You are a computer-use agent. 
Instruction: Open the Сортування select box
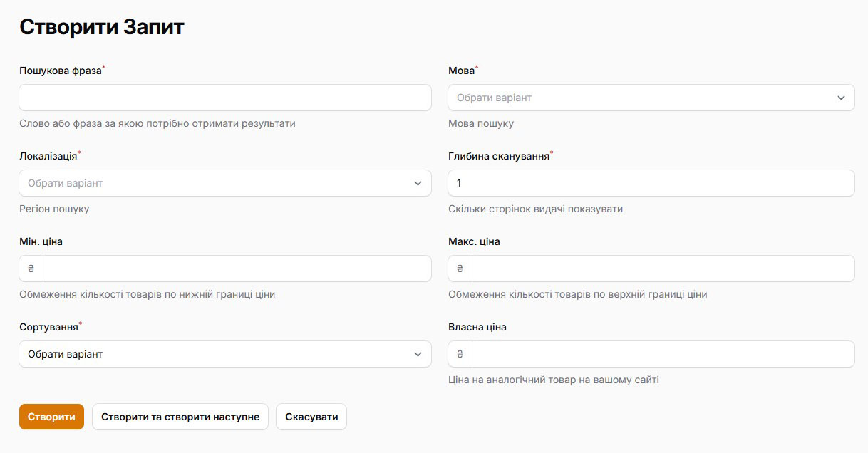pyautogui.click(x=214, y=354)
